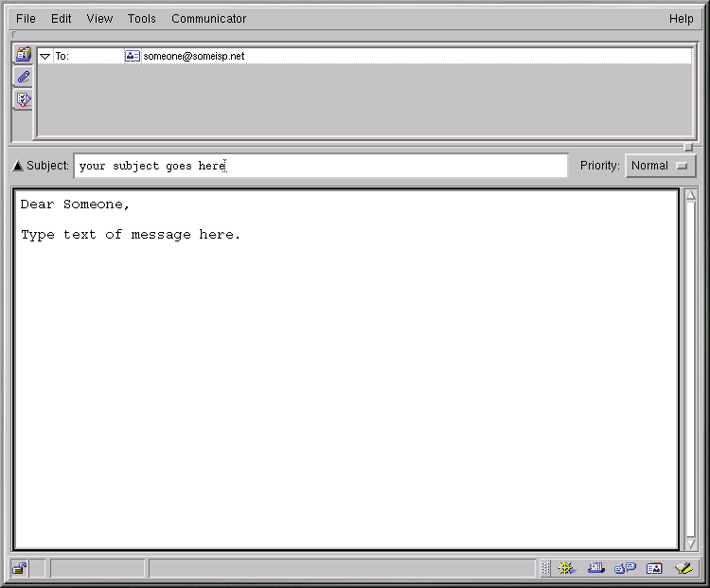
Task: Open Newsgroups from the component bar
Action: coord(625,568)
